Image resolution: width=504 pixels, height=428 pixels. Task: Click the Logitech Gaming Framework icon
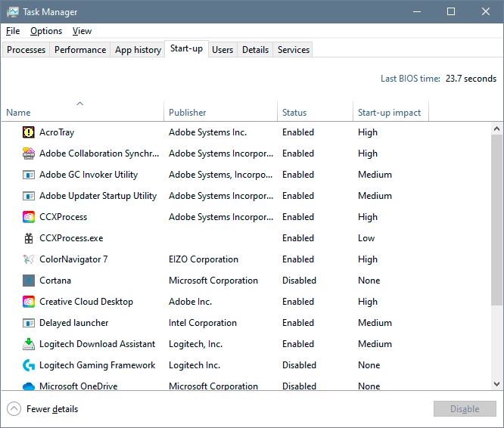point(29,365)
